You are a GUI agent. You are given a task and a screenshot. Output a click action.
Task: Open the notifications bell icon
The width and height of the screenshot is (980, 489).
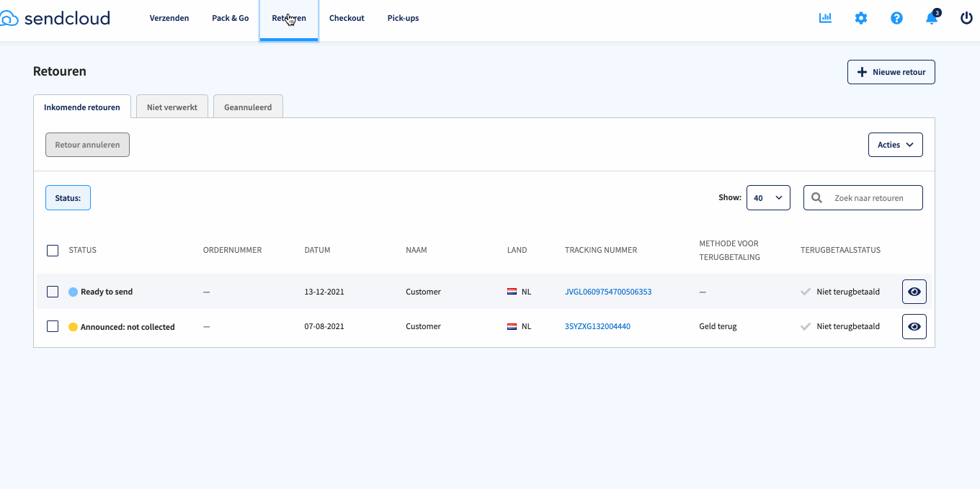(x=932, y=18)
